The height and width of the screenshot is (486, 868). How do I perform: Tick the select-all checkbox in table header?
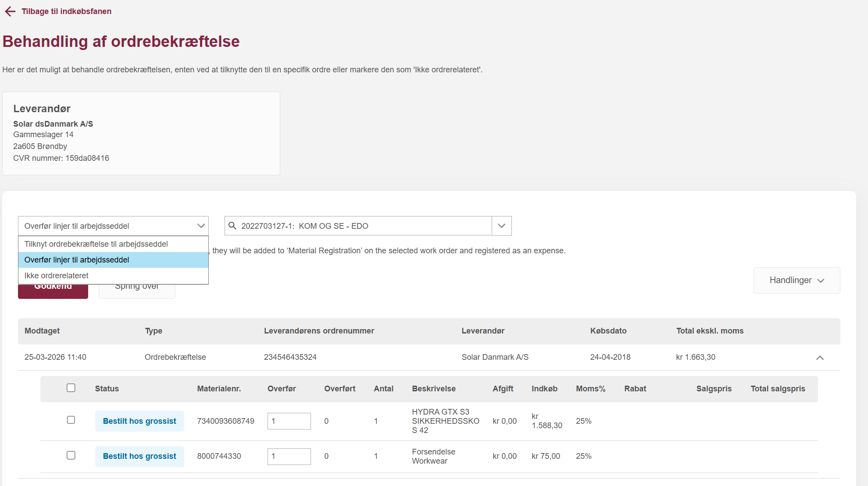(71, 388)
